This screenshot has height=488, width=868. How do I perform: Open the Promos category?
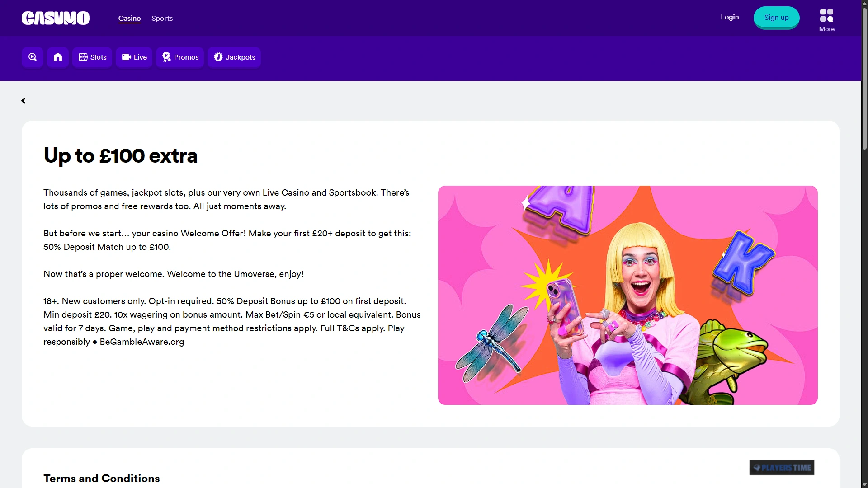click(180, 57)
